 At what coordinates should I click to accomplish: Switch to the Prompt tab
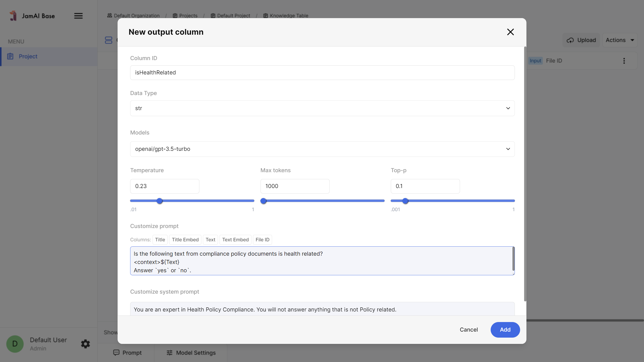coord(127,353)
